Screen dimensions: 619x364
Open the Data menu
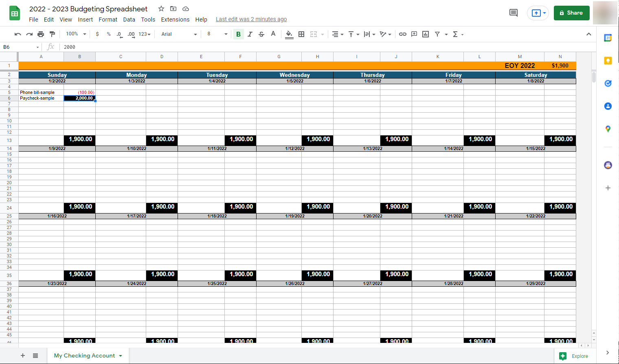click(x=129, y=20)
